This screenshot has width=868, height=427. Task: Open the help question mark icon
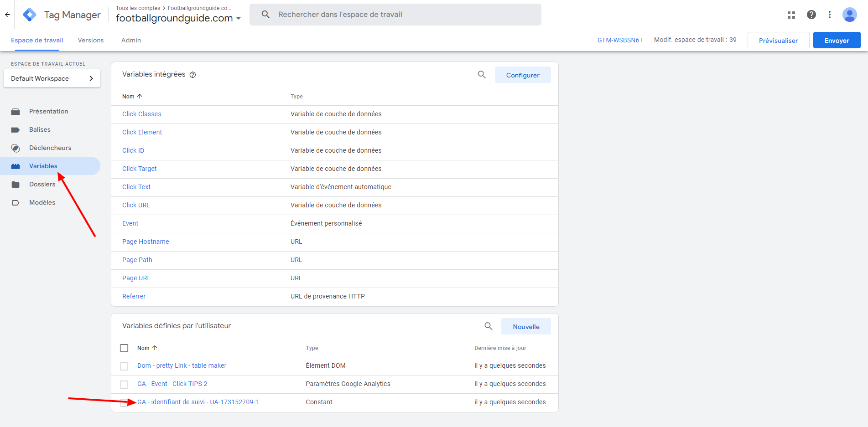811,15
